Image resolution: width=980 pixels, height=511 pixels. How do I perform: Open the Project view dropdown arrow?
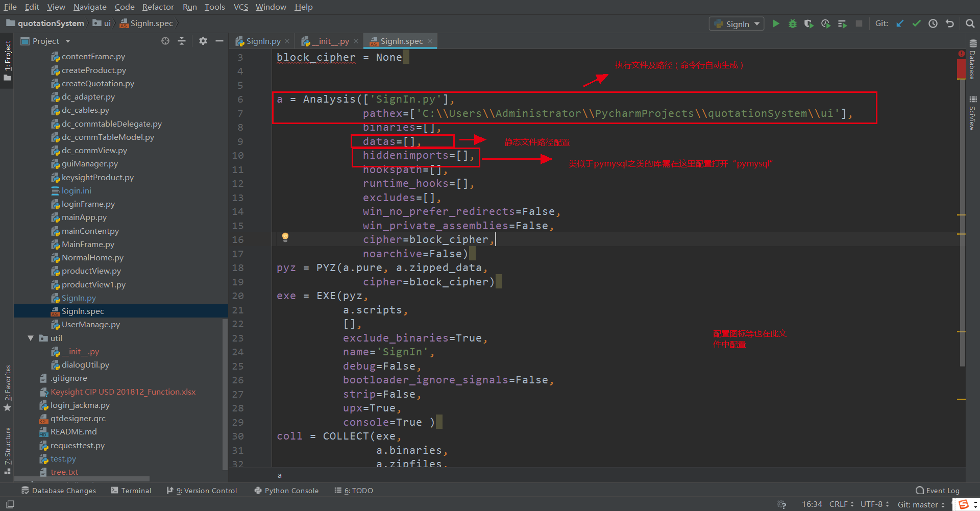[x=68, y=41]
